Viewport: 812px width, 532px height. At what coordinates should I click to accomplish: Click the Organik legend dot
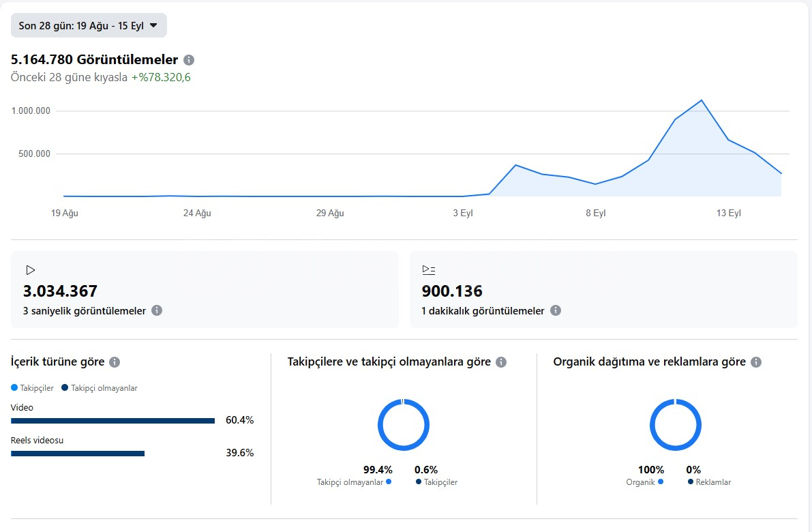(660, 482)
